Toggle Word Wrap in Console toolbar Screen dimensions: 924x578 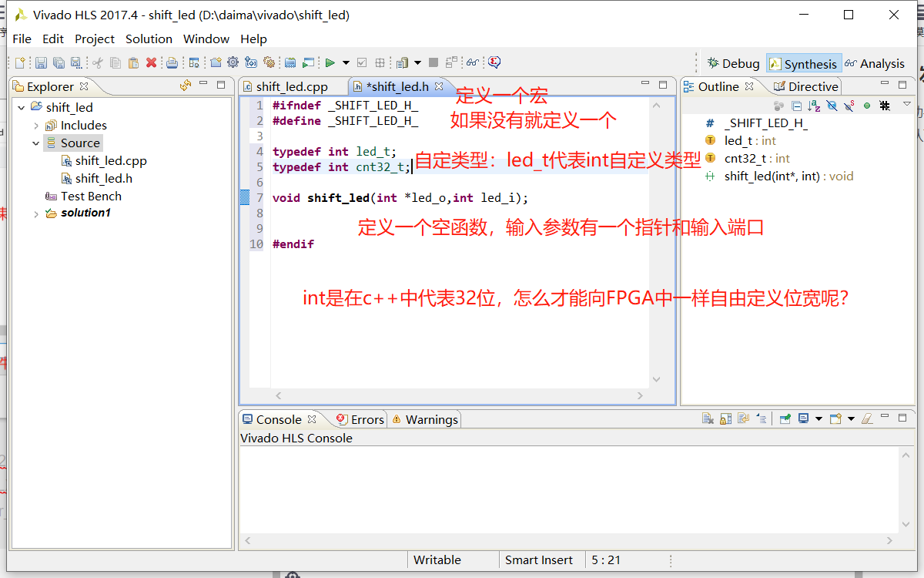[743, 418]
